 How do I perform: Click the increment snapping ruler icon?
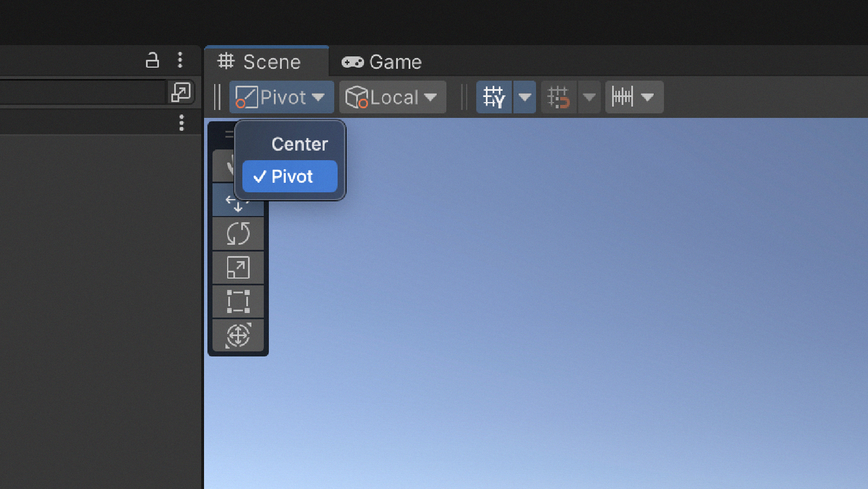(x=622, y=97)
